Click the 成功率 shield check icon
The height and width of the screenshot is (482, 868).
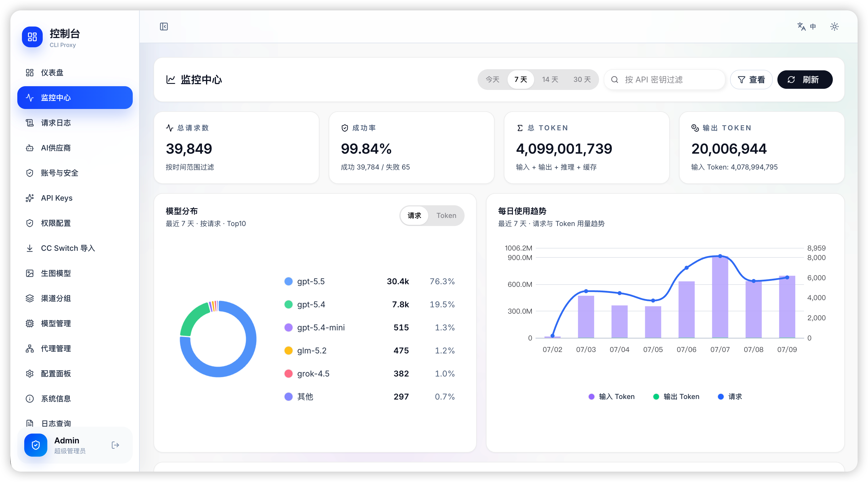(345, 128)
